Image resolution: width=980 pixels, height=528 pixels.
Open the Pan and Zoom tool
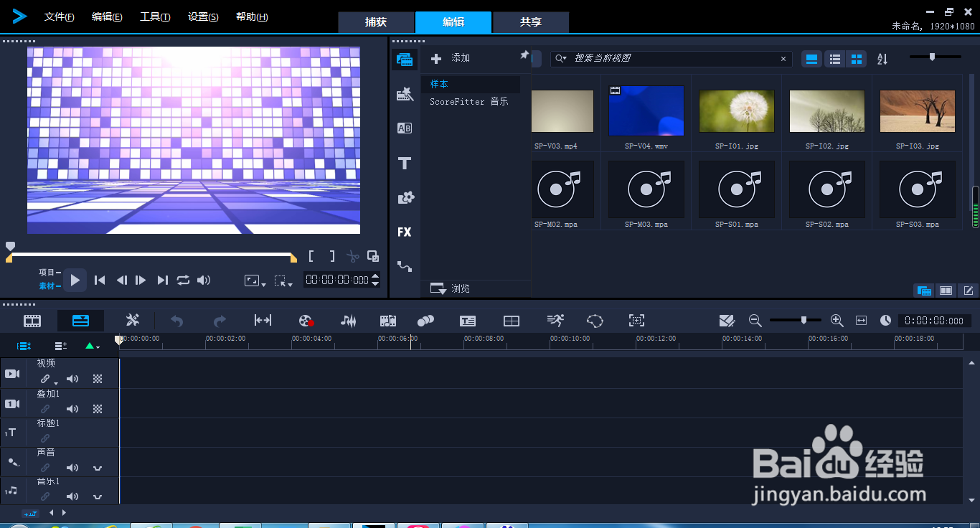(636, 321)
